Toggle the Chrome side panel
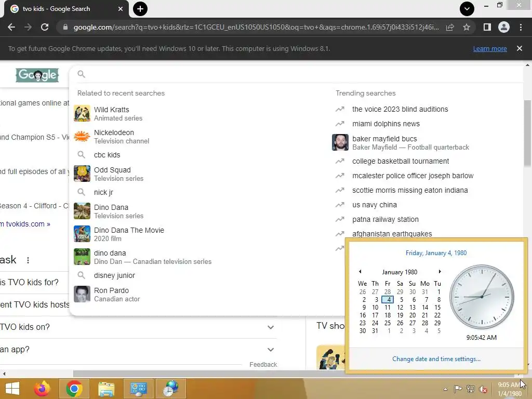The image size is (532, 399). (x=487, y=27)
